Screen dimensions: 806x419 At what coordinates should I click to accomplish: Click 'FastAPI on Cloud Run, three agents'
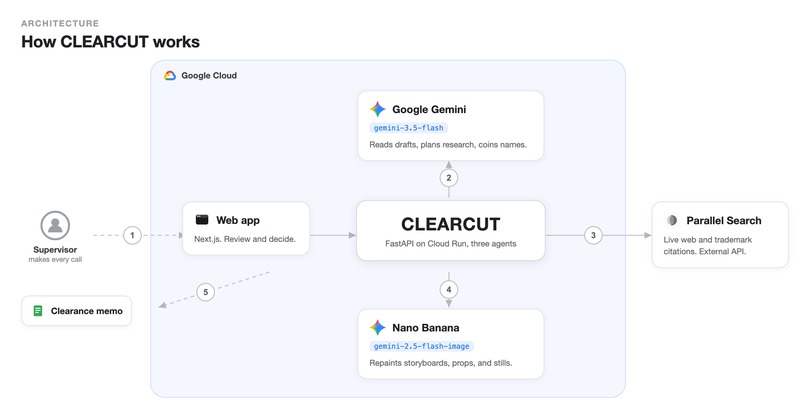[x=451, y=244]
